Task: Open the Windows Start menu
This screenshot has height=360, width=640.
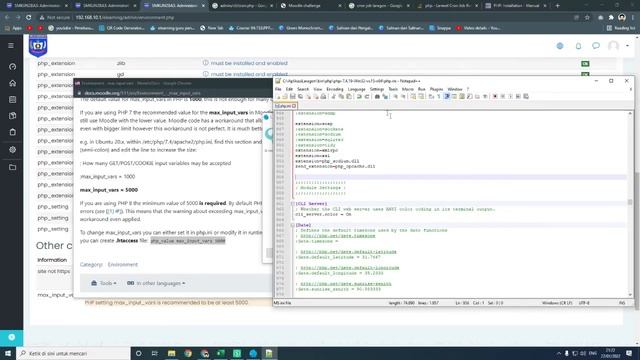Action: (8, 353)
